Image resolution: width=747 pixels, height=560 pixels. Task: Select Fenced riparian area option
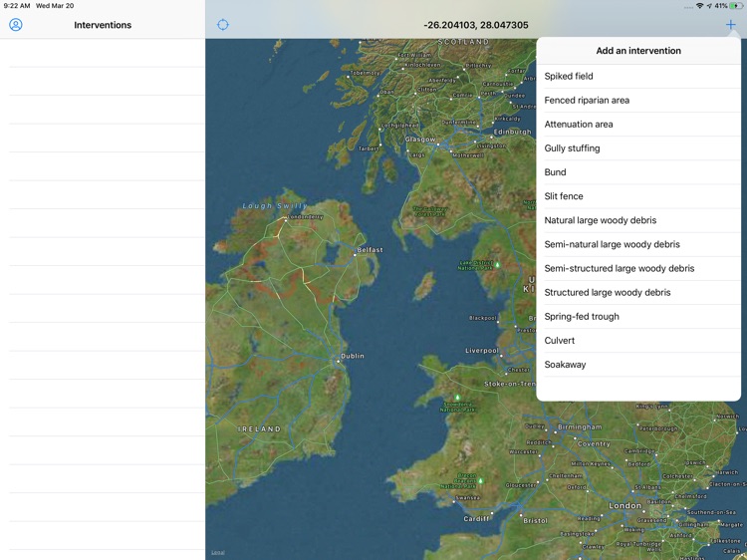[x=587, y=101]
